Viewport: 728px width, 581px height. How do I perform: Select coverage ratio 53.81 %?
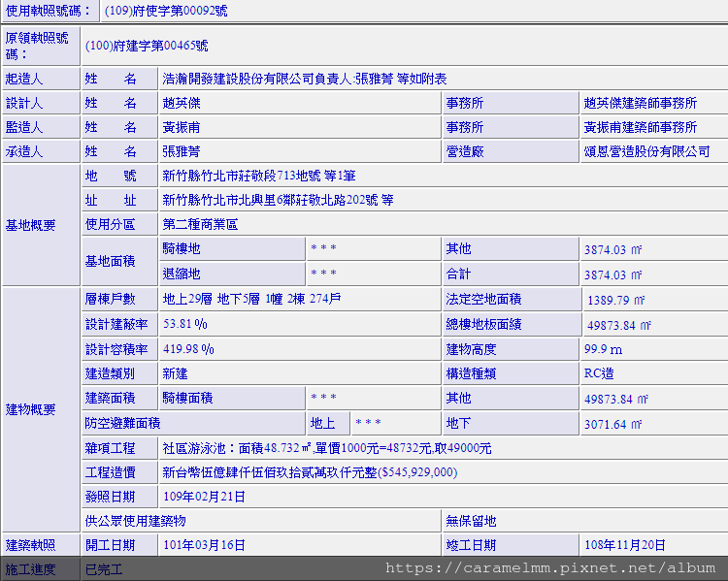(x=184, y=324)
